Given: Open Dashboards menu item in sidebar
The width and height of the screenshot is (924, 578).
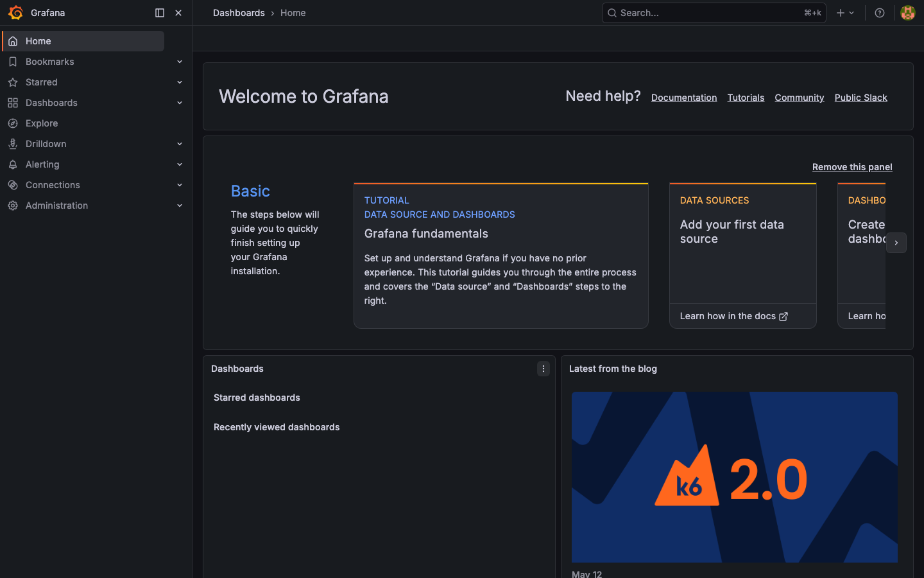Looking at the screenshot, I should 51,103.
